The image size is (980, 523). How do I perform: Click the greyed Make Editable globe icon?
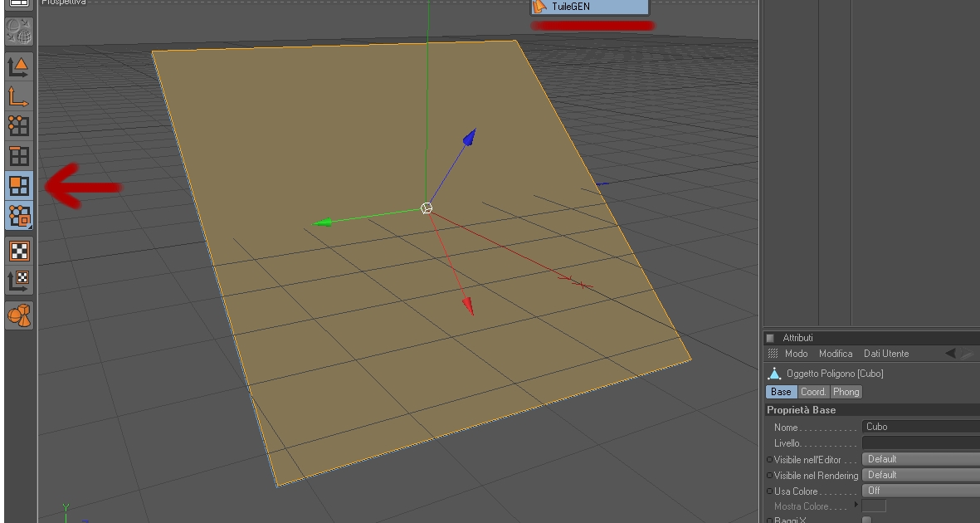pos(19,32)
